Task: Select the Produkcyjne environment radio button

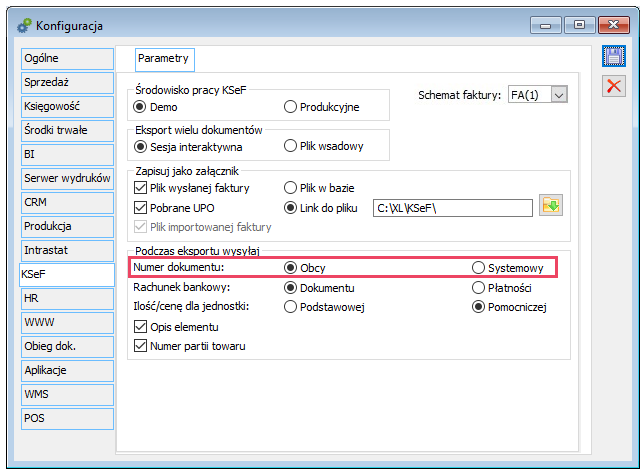Action: pyautogui.click(x=290, y=107)
